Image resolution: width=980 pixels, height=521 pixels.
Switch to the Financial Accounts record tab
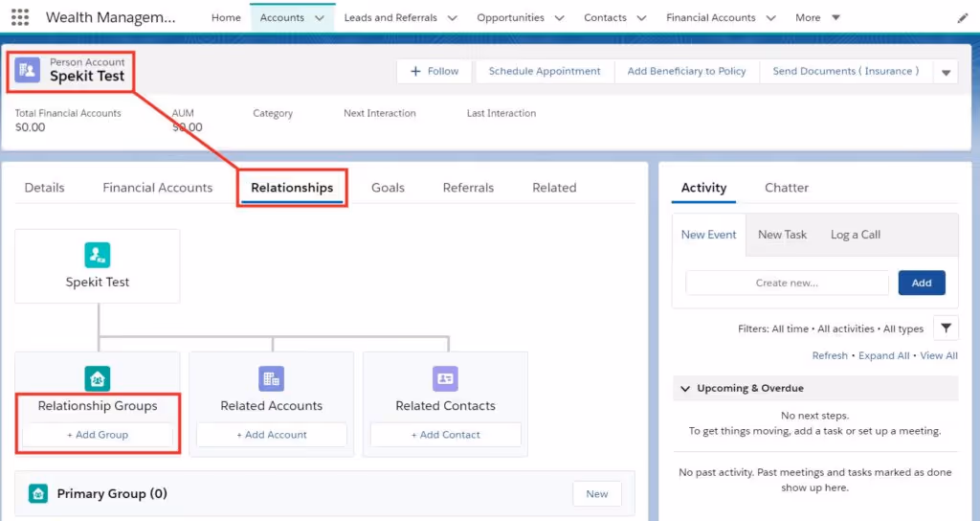pos(158,188)
